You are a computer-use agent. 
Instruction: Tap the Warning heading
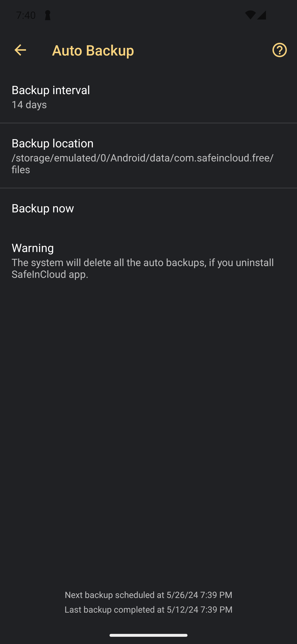pyautogui.click(x=33, y=248)
